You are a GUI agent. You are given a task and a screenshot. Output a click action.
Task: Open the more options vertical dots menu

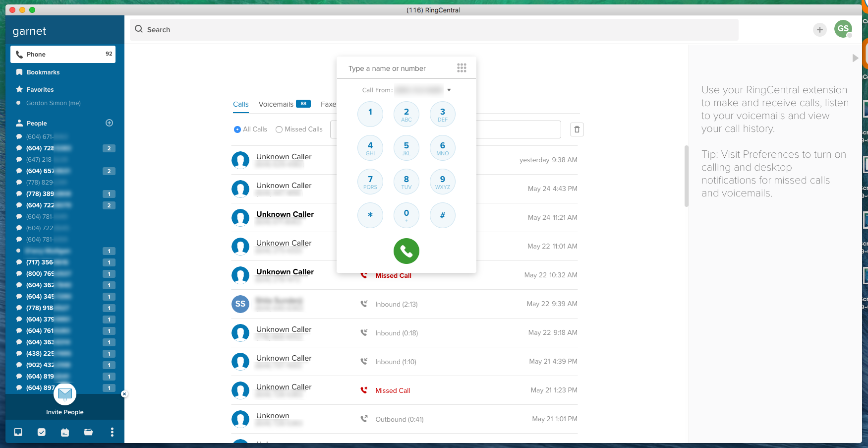(x=112, y=432)
